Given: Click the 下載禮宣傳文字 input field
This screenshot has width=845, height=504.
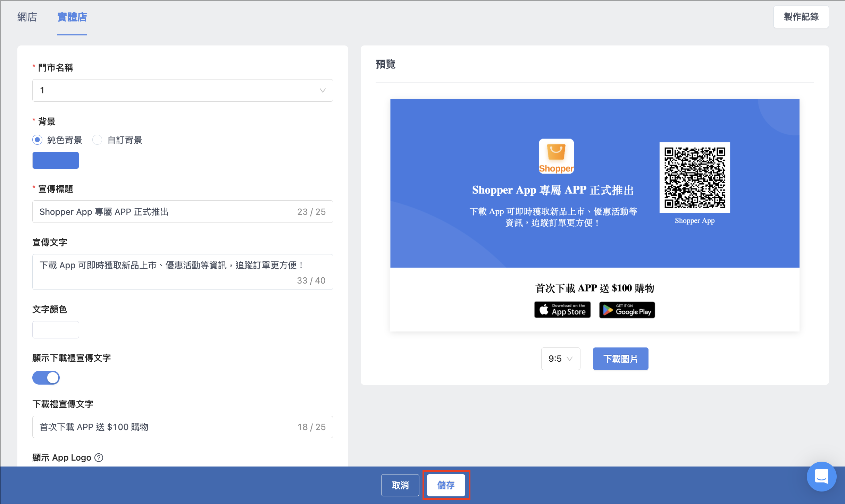Looking at the screenshot, I should click(x=183, y=427).
